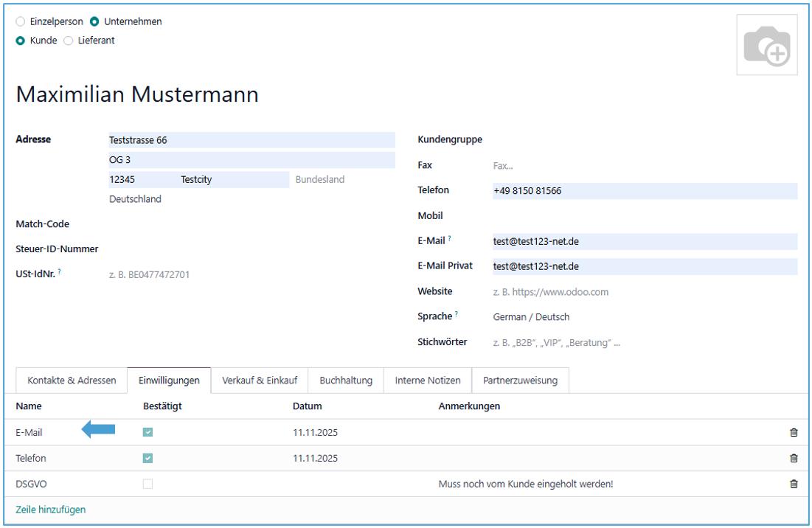
Task: Click Zeile hinzufügen link
Action: click(x=50, y=510)
